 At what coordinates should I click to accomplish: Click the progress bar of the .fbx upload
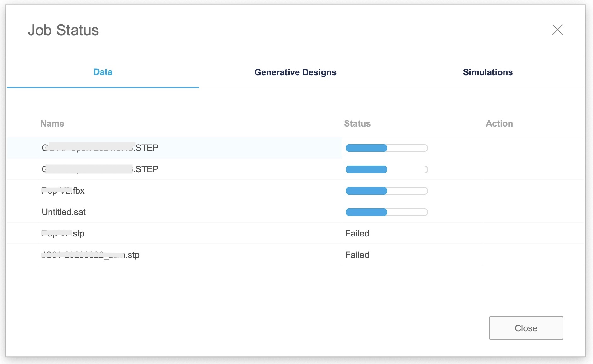[387, 191]
